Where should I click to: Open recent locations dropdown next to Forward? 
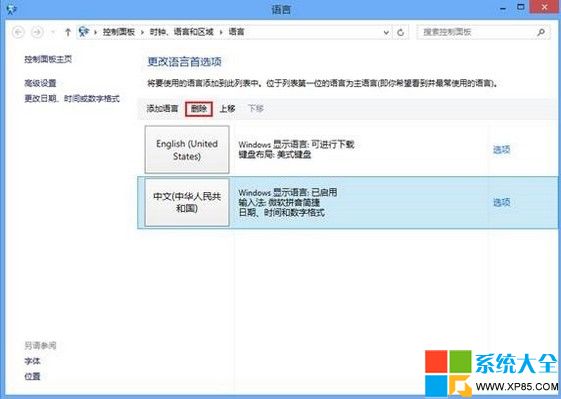tap(53, 32)
